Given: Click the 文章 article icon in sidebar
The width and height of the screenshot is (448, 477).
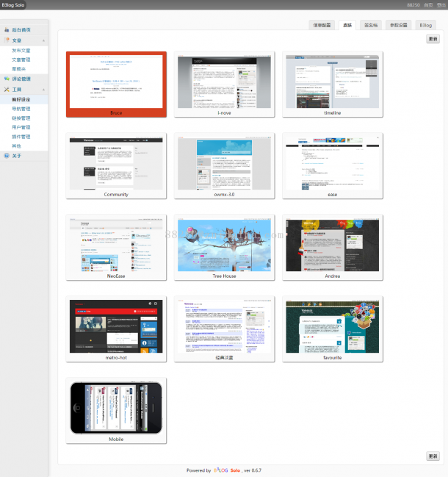Looking at the screenshot, I should (7, 40).
